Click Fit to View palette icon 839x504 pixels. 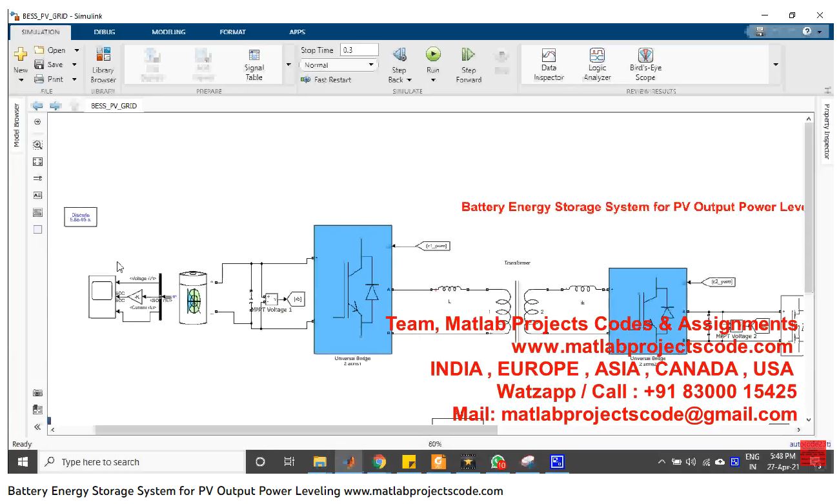click(37, 162)
